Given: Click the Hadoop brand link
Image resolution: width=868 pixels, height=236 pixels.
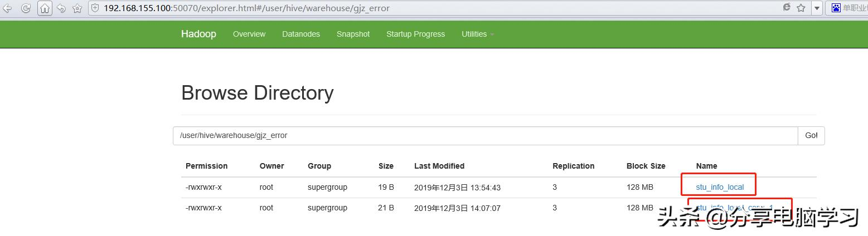Looking at the screenshot, I should point(198,34).
